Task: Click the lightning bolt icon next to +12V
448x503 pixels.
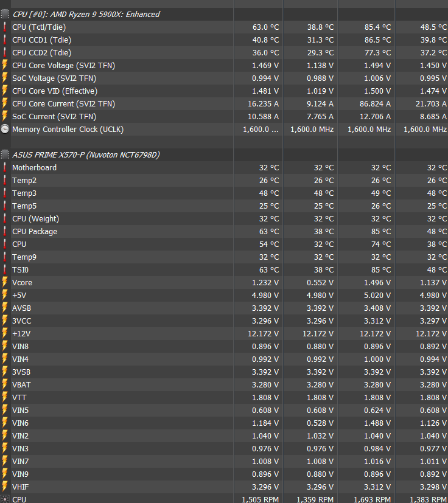Action: pyautogui.click(x=5, y=334)
